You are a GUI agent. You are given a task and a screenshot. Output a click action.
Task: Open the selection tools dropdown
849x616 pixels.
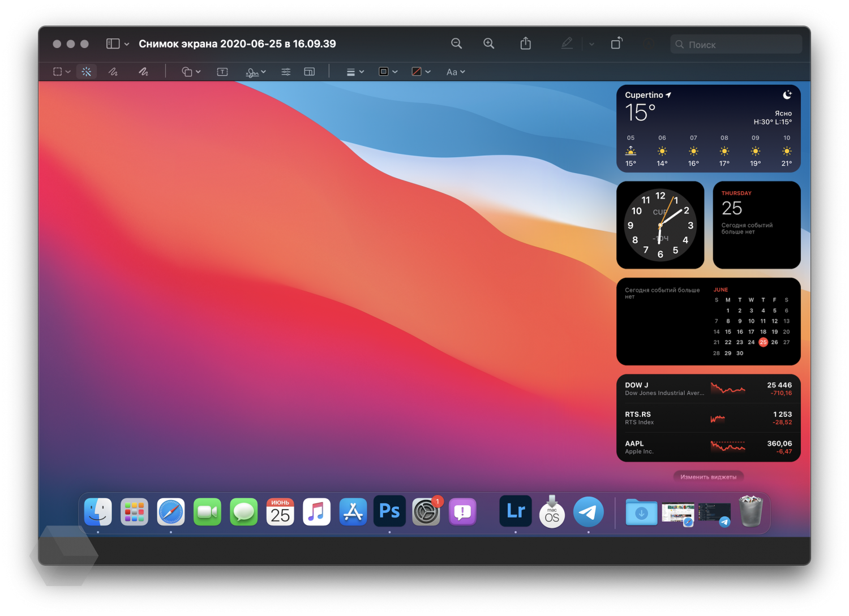[x=62, y=72]
